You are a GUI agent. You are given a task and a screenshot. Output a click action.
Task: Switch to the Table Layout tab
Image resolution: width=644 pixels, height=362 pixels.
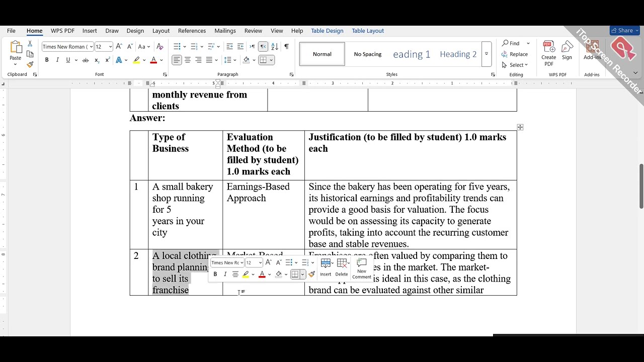pyautogui.click(x=368, y=31)
